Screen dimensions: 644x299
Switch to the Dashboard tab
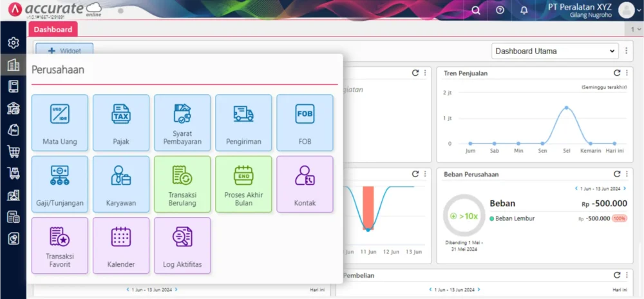pos(53,29)
